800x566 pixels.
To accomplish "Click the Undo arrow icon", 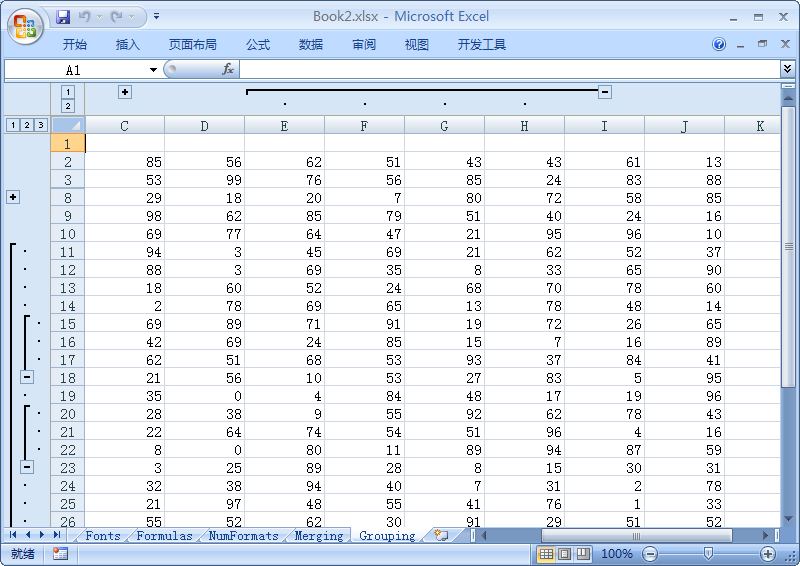I will (84, 17).
